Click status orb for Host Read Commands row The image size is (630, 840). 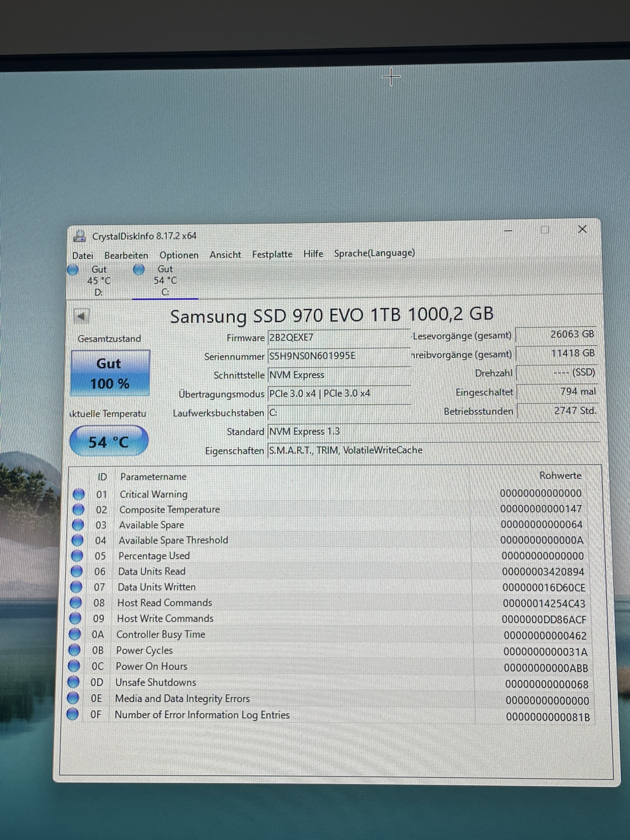coord(76,602)
